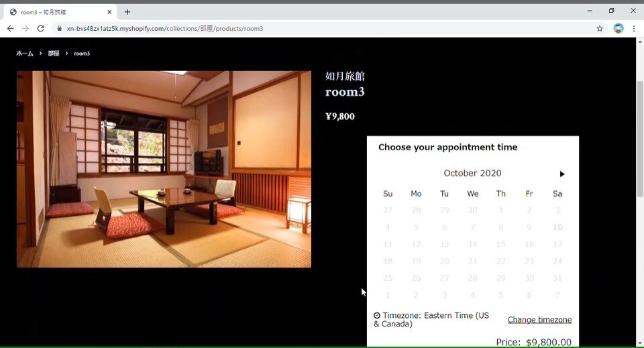644x348 pixels.
Task: Select October 15 in the calendar
Action: pyautogui.click(x=500, y=244)
